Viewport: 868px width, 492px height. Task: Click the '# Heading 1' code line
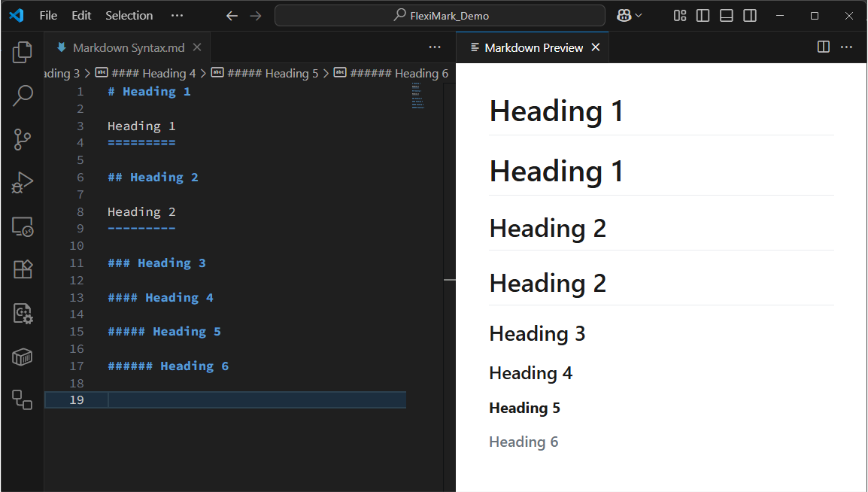pyautogui.click(x=149, y=91)
